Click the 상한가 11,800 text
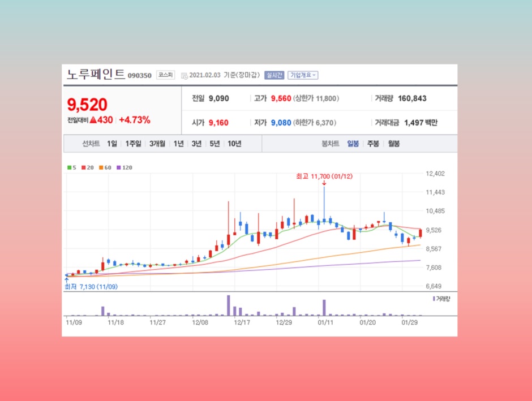This screenshot has height=401, width=532. (x=316, y=98)
